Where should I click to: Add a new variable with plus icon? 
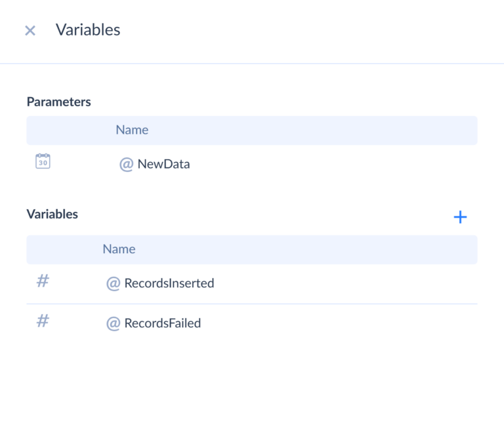point(460,217)
